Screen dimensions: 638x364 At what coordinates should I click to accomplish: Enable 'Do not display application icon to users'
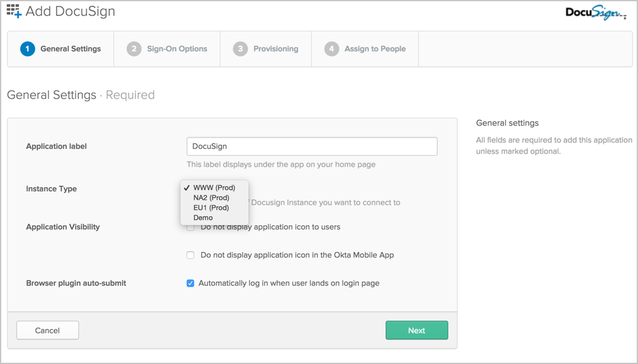click(x=190, y=228)
